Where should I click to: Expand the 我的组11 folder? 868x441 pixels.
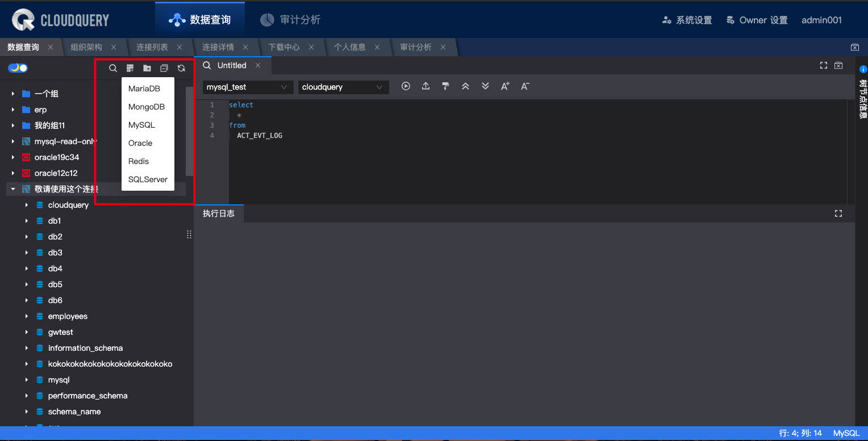tap(13, 125)
